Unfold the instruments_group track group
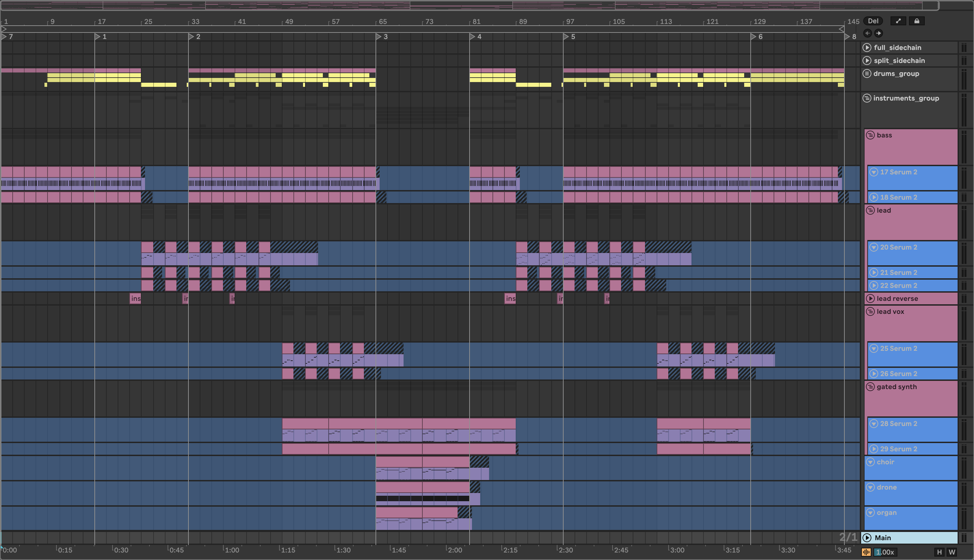 (x=867, y=98)
